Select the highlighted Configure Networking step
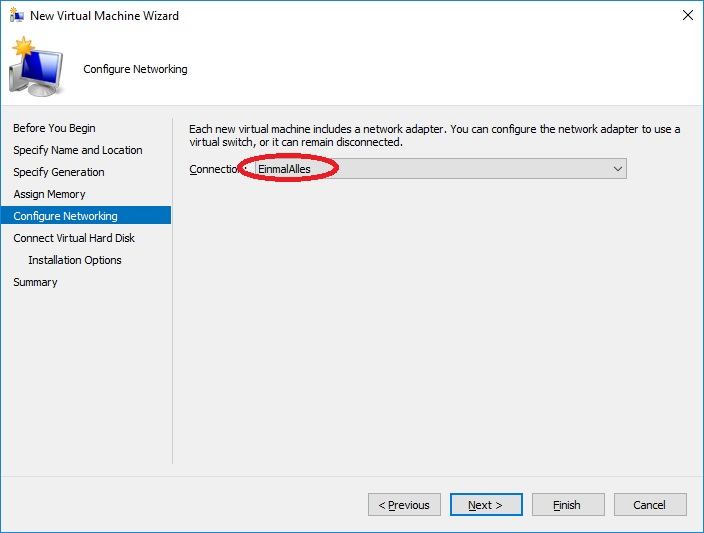Screen dimensions: 704x533 point(65,216)
